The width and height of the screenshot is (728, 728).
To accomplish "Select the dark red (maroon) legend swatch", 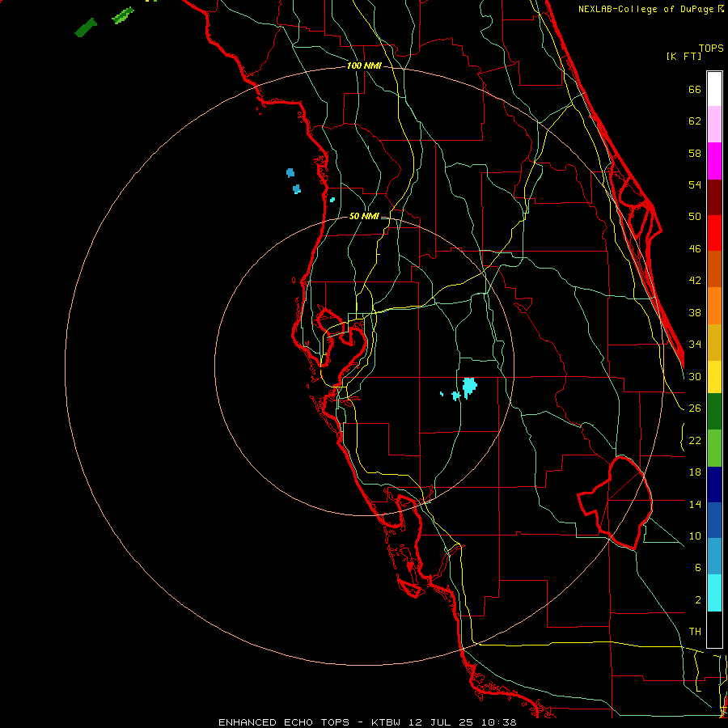I will click(x=714, y=197).
